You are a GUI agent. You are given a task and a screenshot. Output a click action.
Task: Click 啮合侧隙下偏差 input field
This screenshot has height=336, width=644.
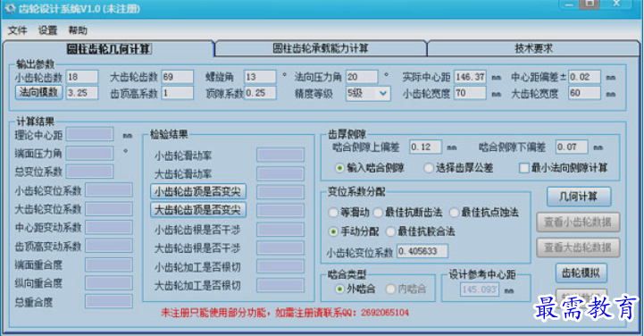pyautogui.click(x=572, y=147)
